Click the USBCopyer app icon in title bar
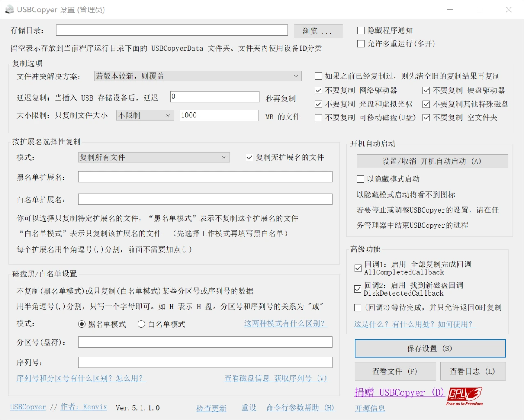Image resolution: width=524 pixels, height=420 pixels. 9,9
